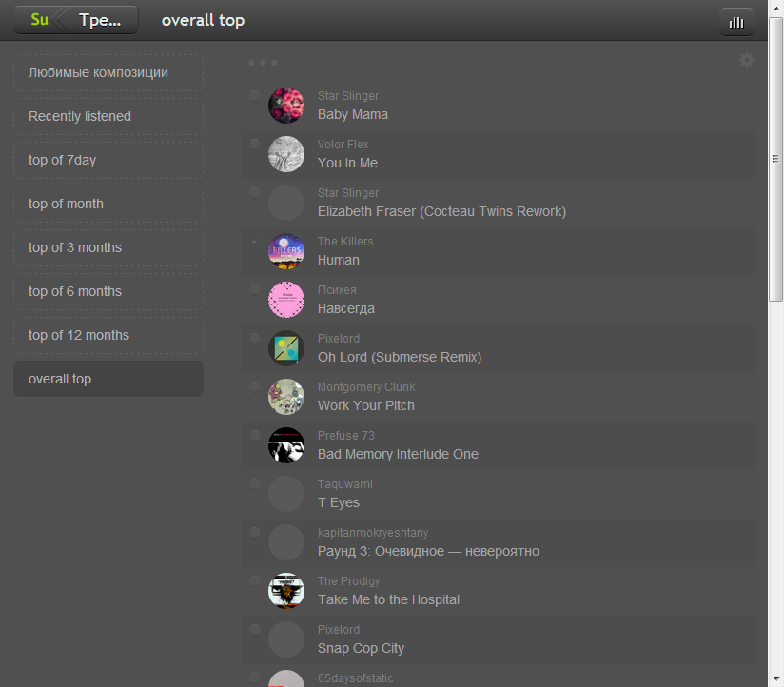Switch to top of 12 months

tap(108, 335)
